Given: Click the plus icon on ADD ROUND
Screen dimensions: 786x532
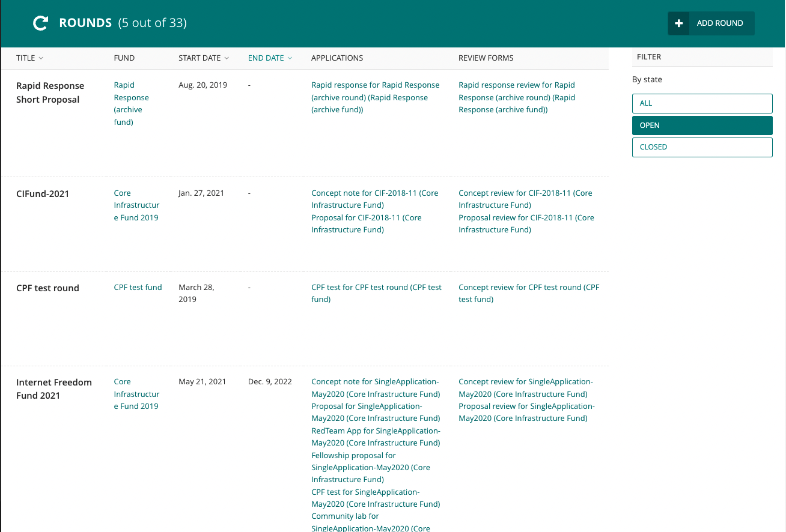Looking at the screenshot, I should pyautogui.click(x=678, y=23).
